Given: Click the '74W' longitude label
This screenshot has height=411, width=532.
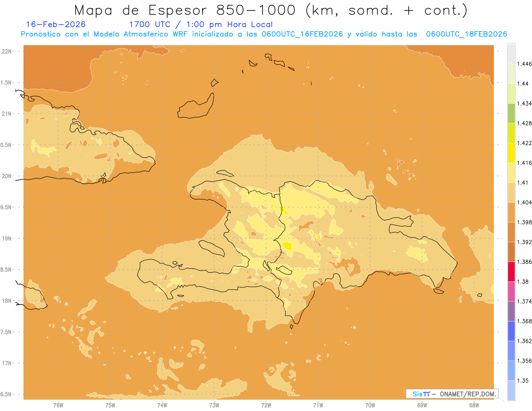Looking at the screenshot, I should [x=162, y=405].
